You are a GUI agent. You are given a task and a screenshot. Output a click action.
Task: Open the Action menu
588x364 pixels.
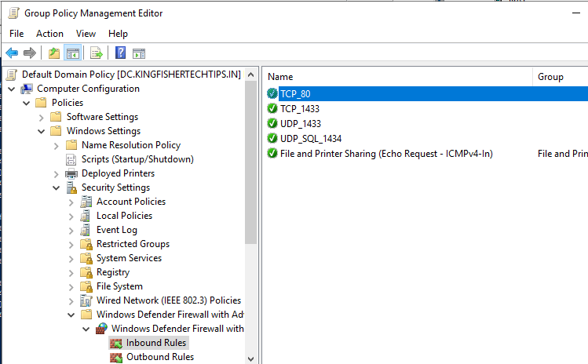[x=49, y=34]
